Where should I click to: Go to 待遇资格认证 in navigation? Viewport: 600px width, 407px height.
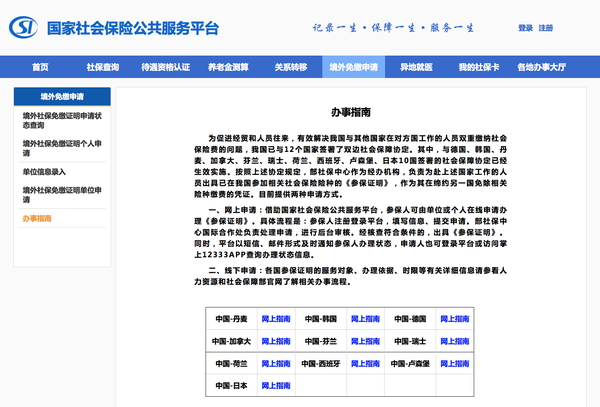(x=165, y=67)
